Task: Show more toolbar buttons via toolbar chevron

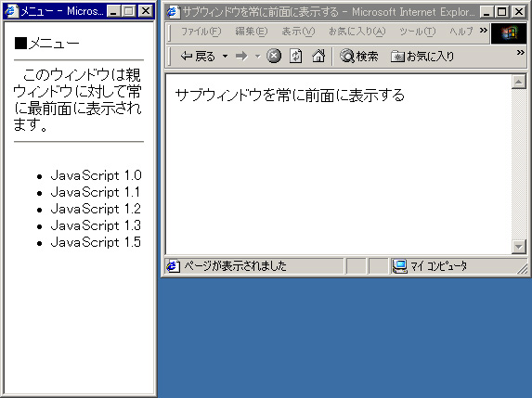Action: click(x=521, y=52)
